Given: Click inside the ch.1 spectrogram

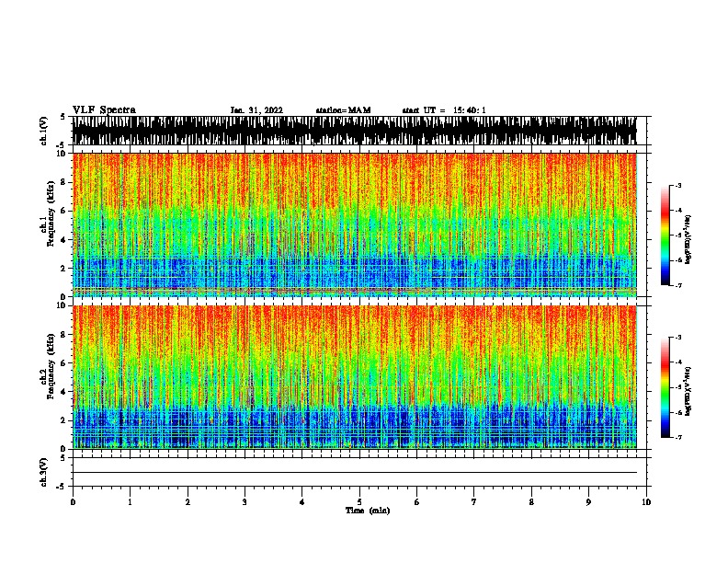Looking at the screenshot, I should [x=354, y=224].
